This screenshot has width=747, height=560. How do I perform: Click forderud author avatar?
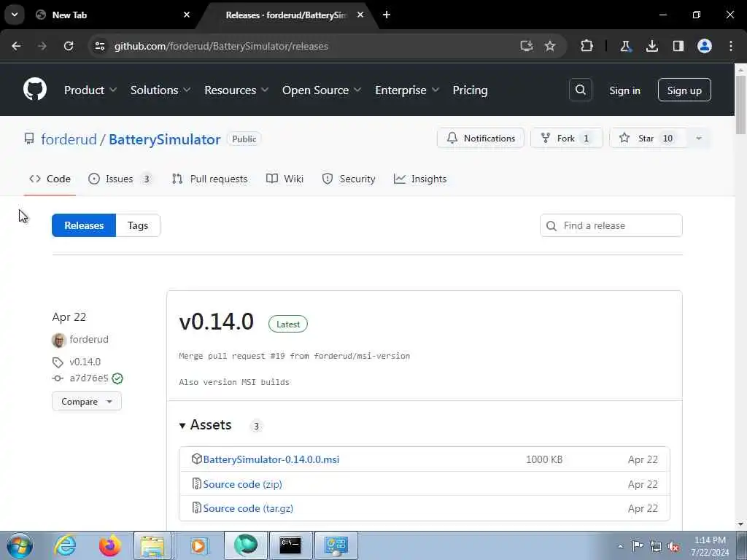[x=58, y=340]
